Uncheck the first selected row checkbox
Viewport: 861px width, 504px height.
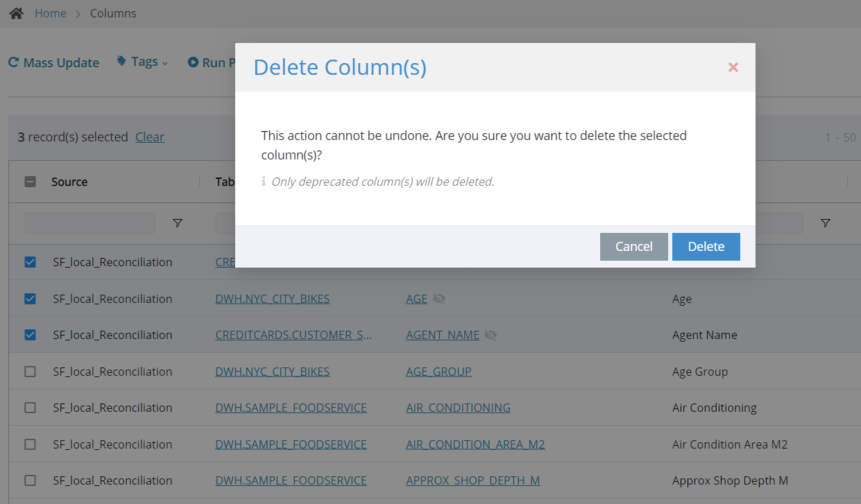pyautogui.click(x=30, y=262)
